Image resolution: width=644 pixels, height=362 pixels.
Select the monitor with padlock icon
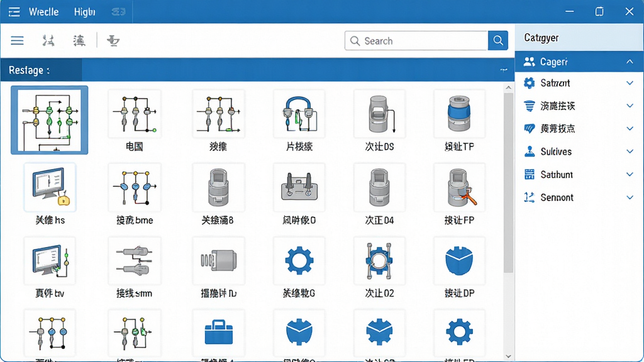(50, 187)
